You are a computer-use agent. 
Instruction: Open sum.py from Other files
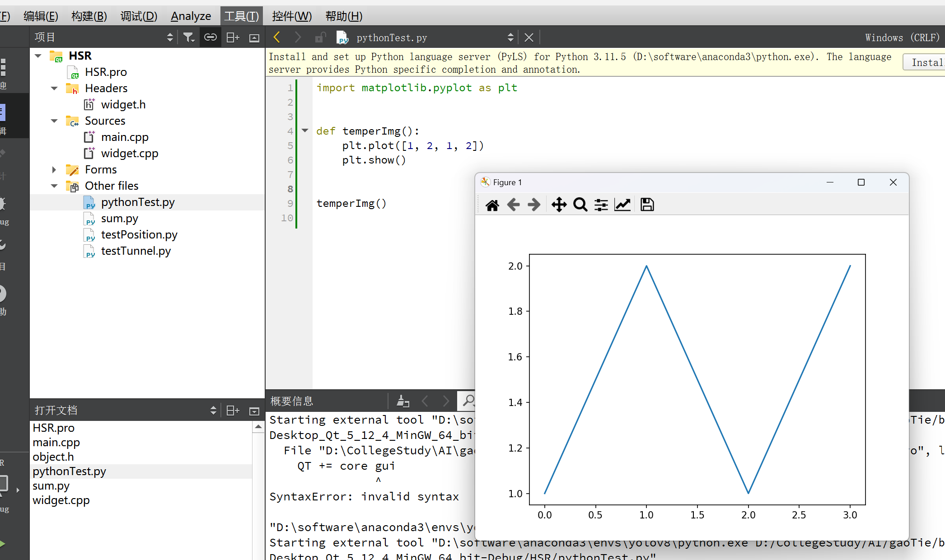pyautogui.click(x=120, y=217)
